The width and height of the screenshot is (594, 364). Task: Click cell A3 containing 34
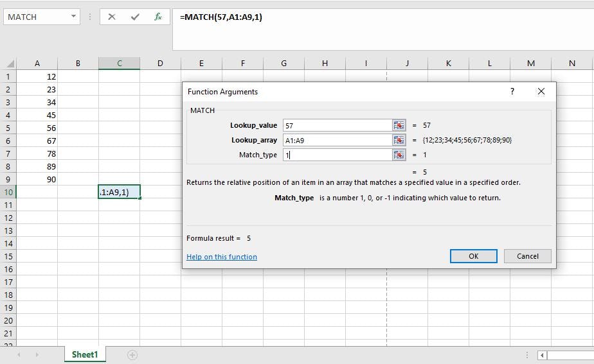click(37, 103)
